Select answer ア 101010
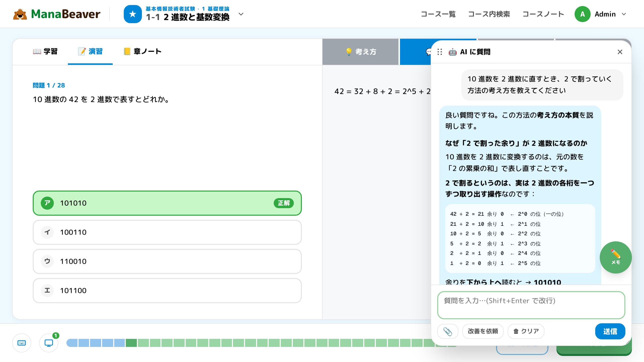 (167, 203)
